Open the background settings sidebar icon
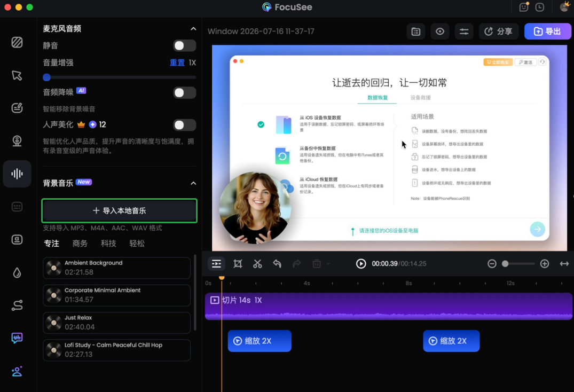This screenshot has width=574, height=392. [17, 42]
